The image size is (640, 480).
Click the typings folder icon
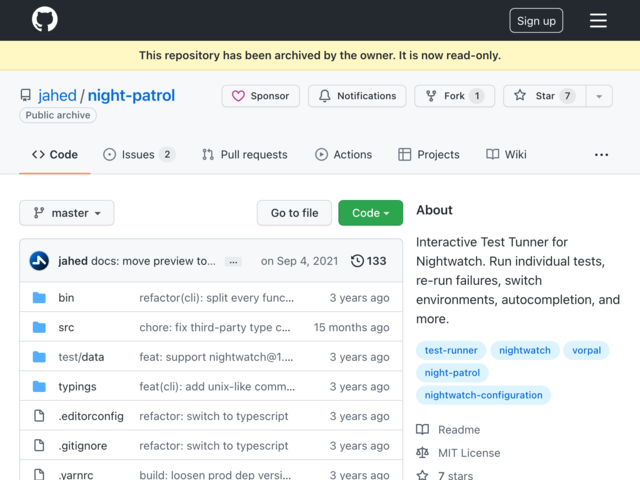(39, 387)
